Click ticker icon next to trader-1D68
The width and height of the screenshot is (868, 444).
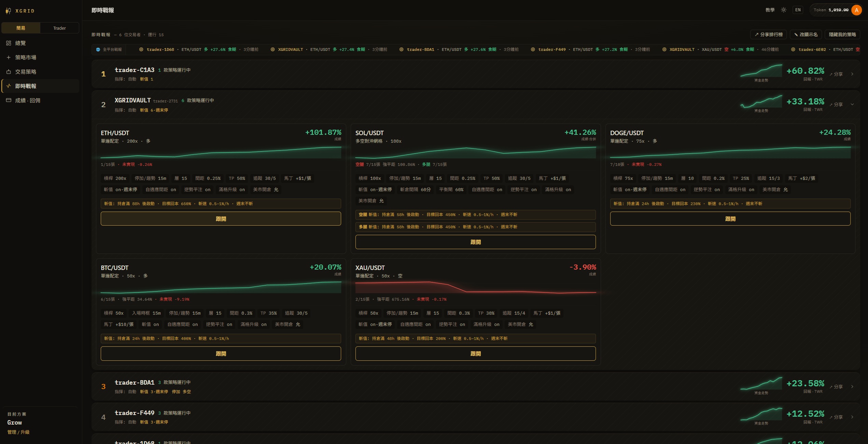pos(141,49)
